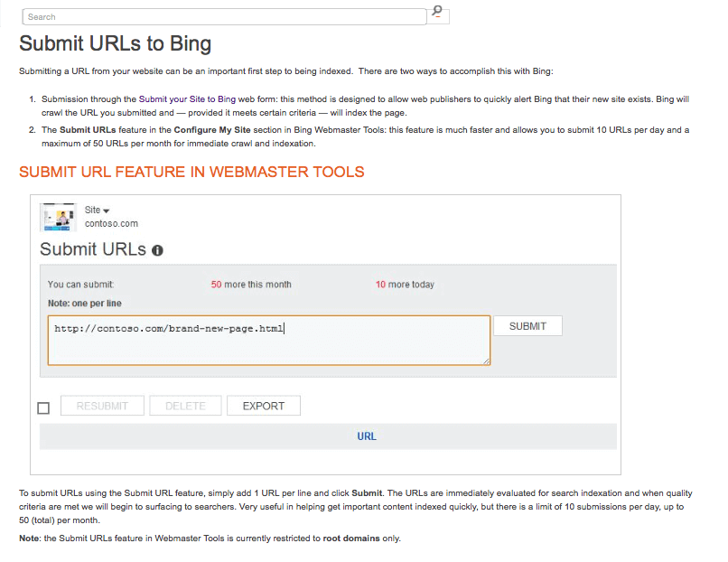Click the textarea resize handle corner
This screenshot has width=728, height=562.
pos(486,361)
